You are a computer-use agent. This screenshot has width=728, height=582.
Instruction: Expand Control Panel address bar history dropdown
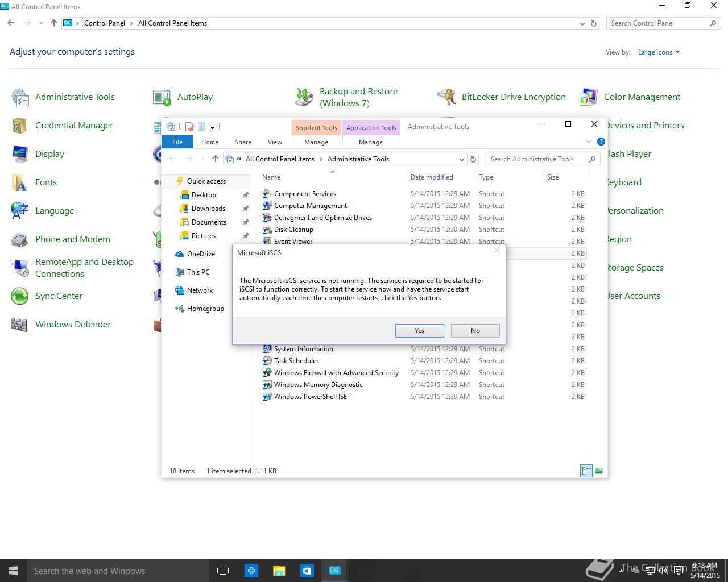pos(582,24)
